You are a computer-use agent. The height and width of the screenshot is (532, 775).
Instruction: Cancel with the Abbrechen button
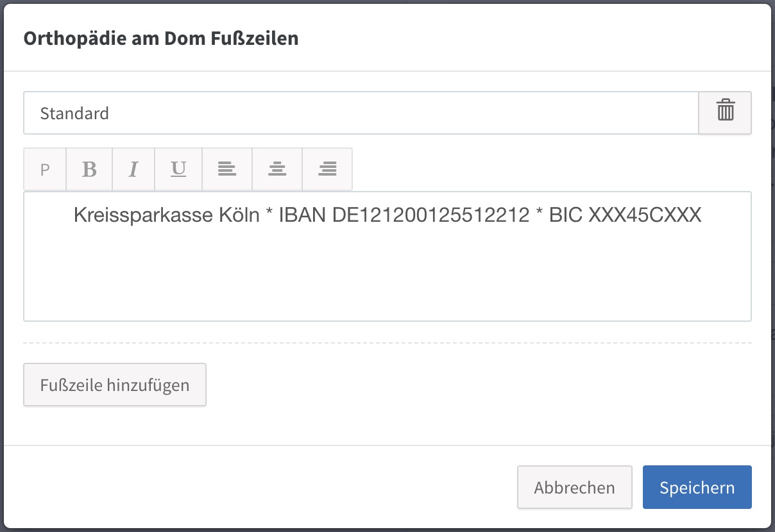[575, 487]
